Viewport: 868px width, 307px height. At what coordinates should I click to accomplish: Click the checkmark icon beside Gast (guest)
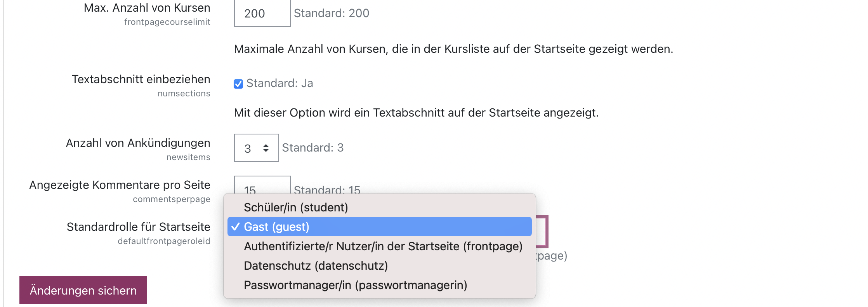[235, 227]
